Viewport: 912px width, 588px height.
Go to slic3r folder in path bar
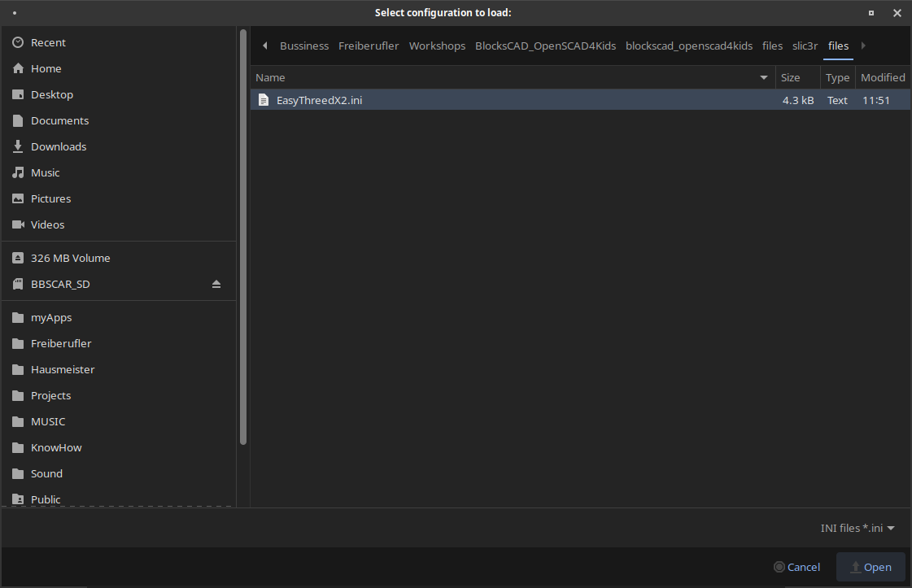point(805,46)
